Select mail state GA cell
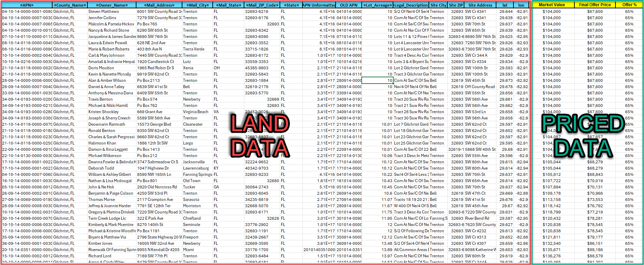This screenshot has height=265, width=644. [228, 187]
